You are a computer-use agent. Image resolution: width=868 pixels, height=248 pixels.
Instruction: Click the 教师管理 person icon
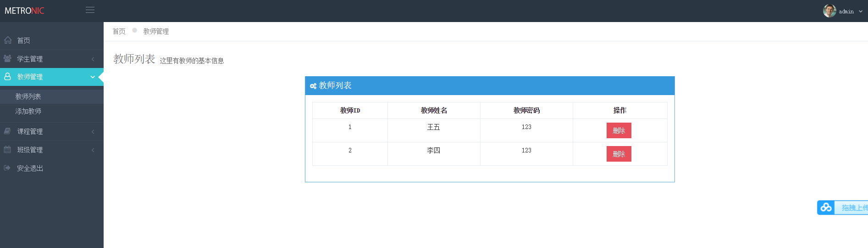click(x=7, y=77)
